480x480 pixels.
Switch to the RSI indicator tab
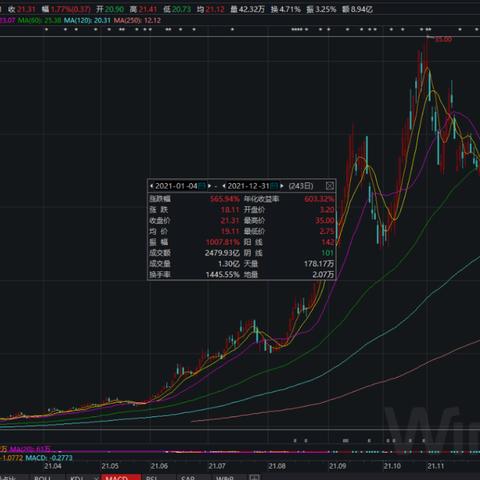(152, 477)
